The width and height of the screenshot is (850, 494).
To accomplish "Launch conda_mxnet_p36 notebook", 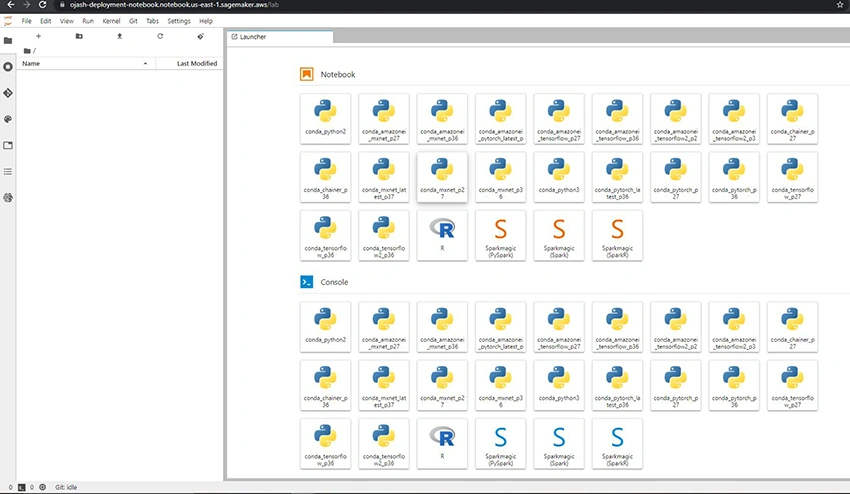I will 500,177.
